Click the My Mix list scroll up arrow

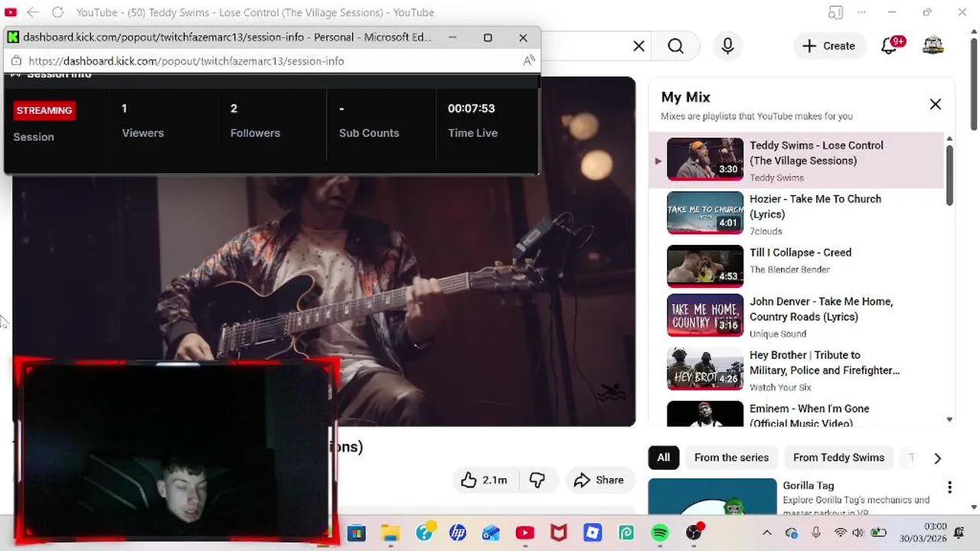[949, 139]
